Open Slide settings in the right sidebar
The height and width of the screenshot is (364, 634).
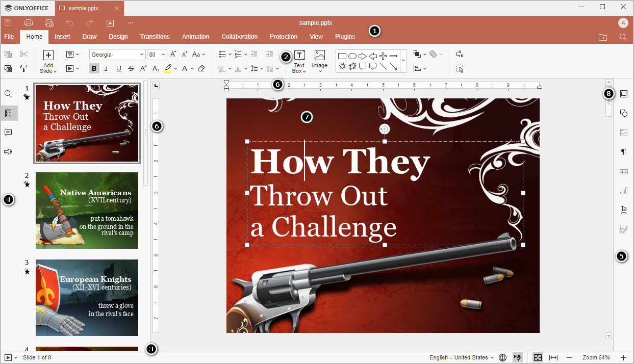(x=623, y=94)
